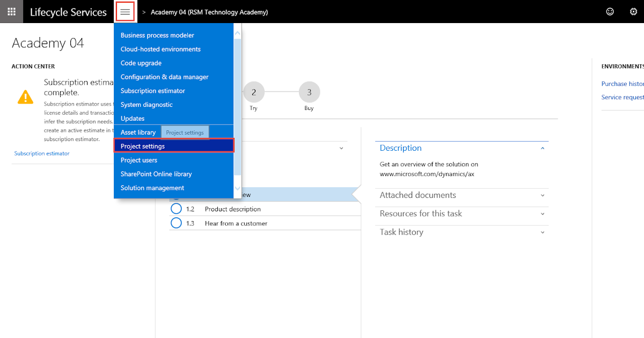Click the navigation menu scrollbar down arrow
This screenshot has width=644, height=338.
[237, 188]
